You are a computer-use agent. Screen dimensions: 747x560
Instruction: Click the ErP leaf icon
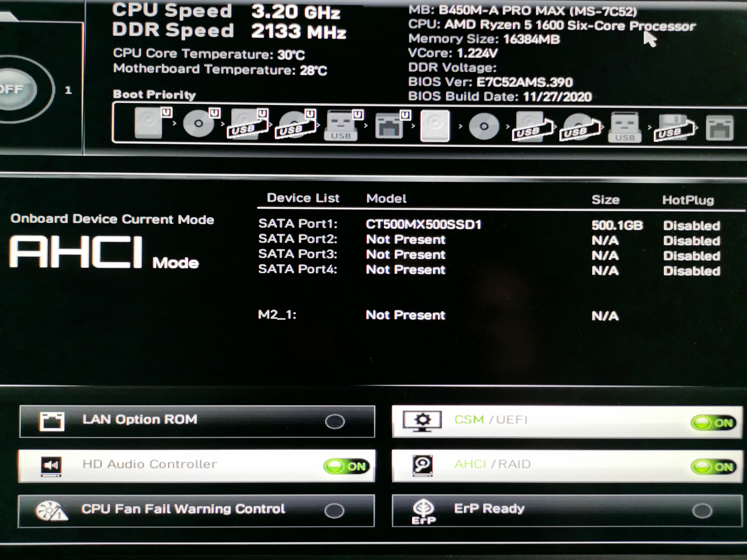423,510
